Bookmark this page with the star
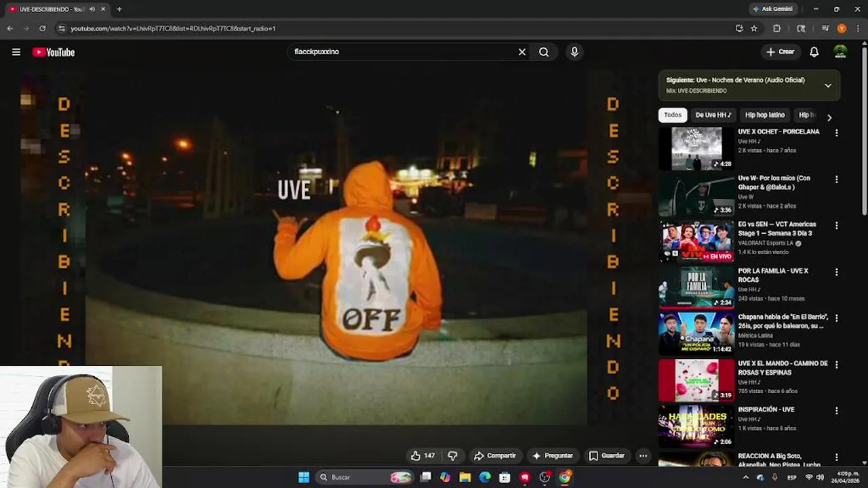 (753, 28)
